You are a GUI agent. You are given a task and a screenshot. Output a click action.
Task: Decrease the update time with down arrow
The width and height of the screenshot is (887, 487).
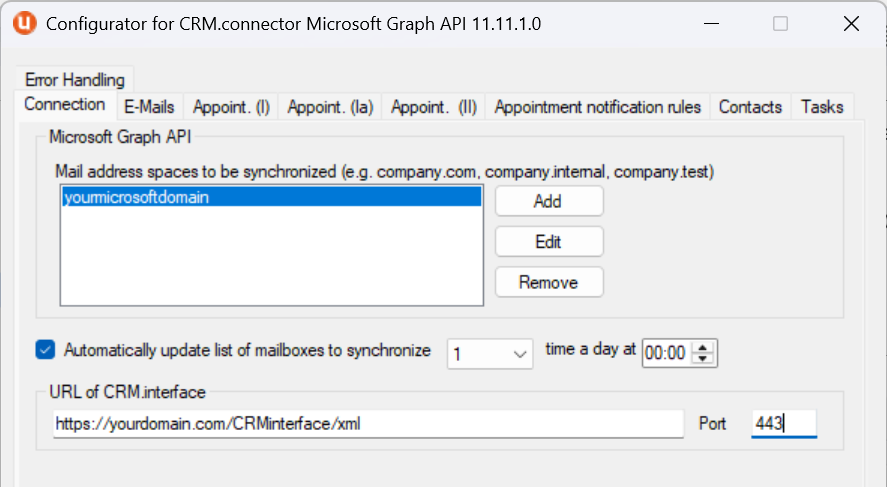704,359
